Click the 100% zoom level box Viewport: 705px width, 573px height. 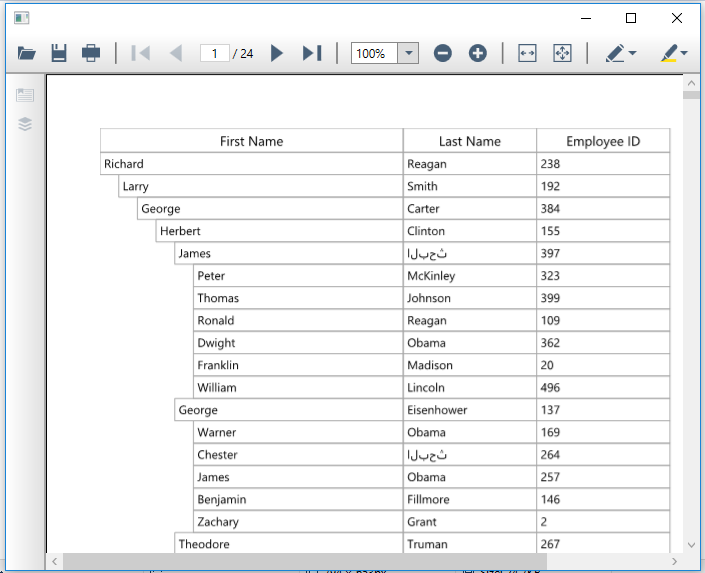pos(374,54)
